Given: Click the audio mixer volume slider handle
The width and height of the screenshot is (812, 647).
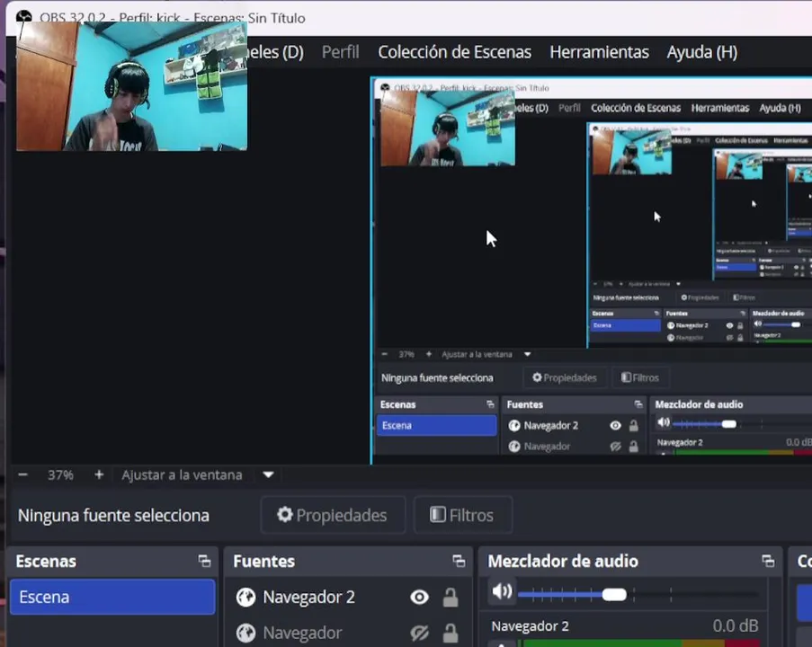Looking at the screenshot, I should 614,594.
